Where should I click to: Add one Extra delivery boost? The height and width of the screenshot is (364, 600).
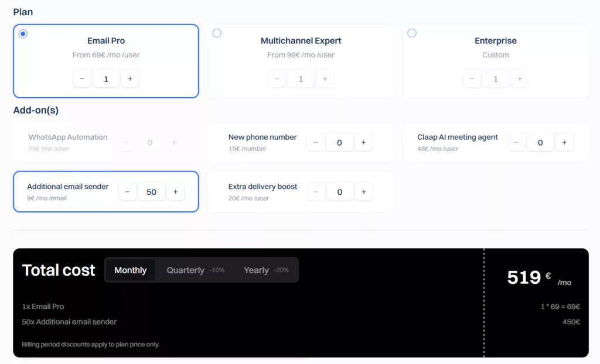pos(363,192)
